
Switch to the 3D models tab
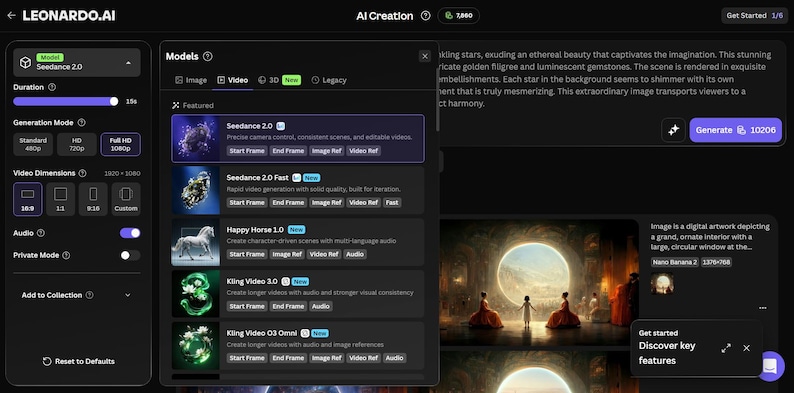[279, 80]
